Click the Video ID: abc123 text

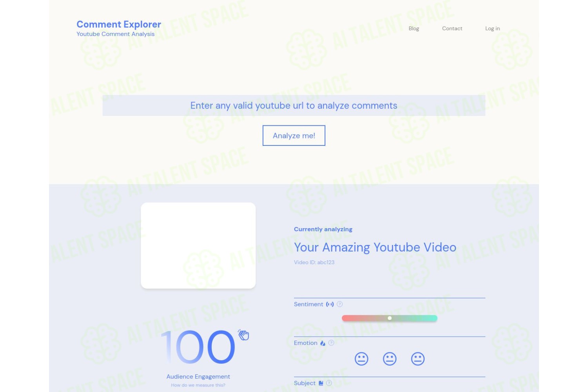[314, 262]
